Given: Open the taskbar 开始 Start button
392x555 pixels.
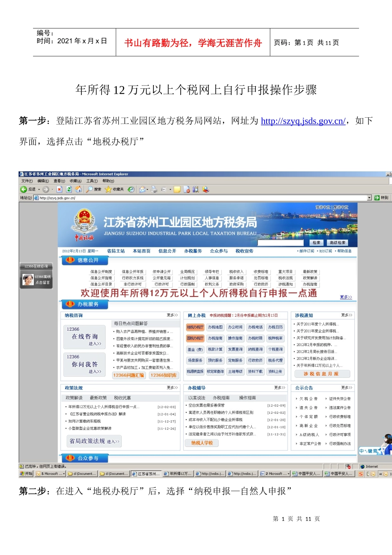Looking at the screenshot, I should [26, 474].
